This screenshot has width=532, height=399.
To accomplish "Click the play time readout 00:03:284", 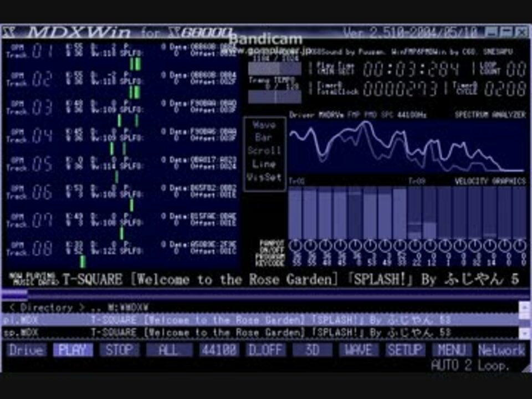I will point(411,69).
